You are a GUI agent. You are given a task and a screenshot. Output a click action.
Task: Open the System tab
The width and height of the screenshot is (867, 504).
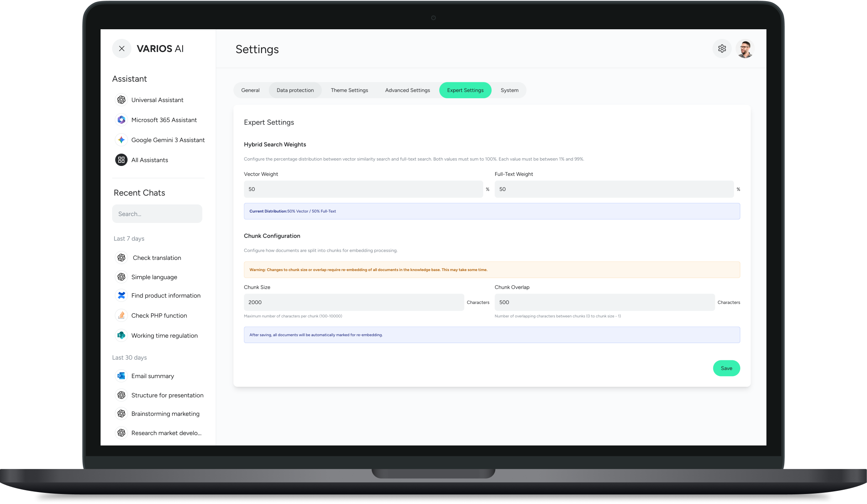pos(509,90)
